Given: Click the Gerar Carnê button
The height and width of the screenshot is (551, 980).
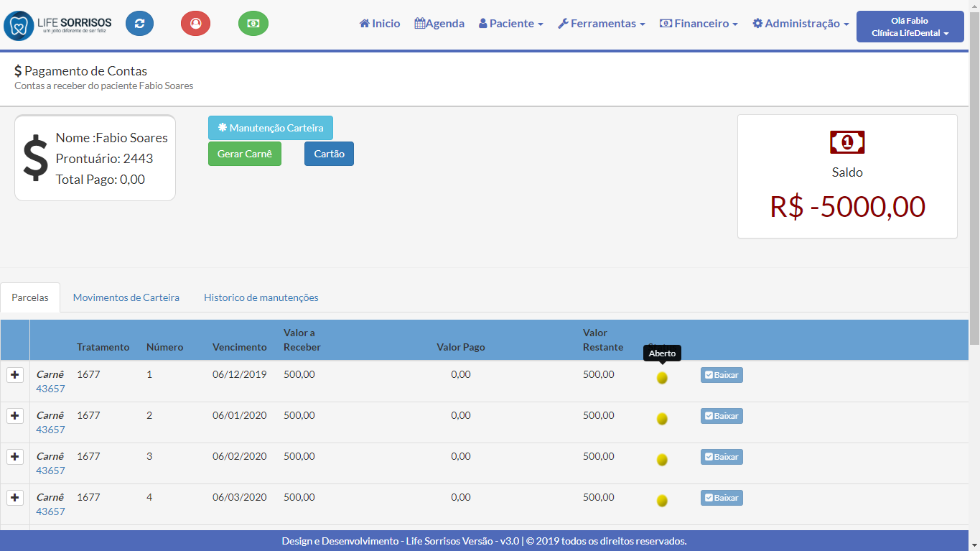Looking at the screenshot, I should pyautogui.click(x=244, y=154).
